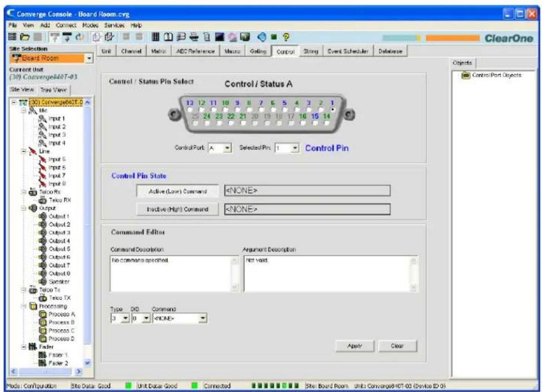Click the black matrix grid toolbar icon

[156, 37]
